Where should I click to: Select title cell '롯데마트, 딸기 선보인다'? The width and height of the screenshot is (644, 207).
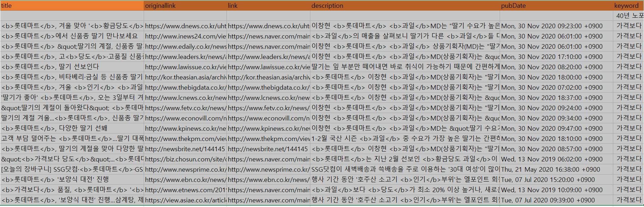tap(72, 67)
